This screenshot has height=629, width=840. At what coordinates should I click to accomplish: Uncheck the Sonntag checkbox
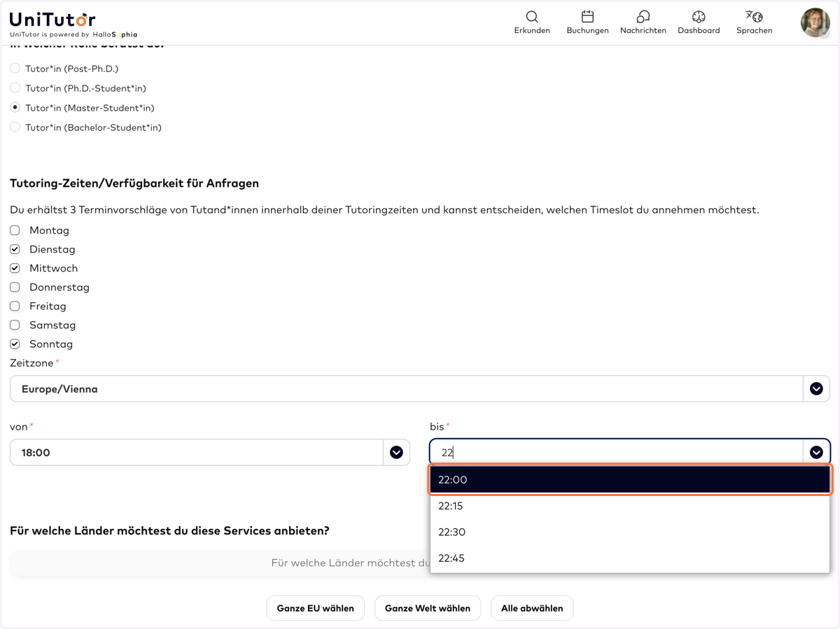click(15, 344)
